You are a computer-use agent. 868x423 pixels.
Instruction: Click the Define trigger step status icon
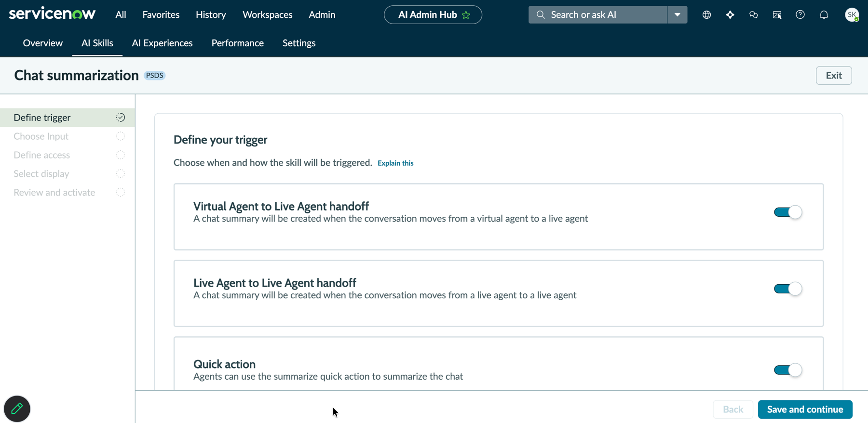click(121, 118)
